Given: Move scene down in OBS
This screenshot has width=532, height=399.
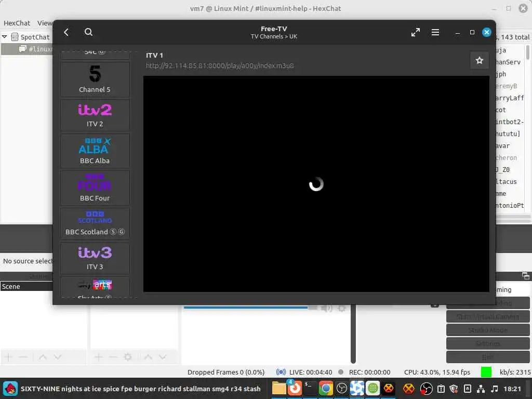Looking at the screenshot, I should (x=58, y=357).
